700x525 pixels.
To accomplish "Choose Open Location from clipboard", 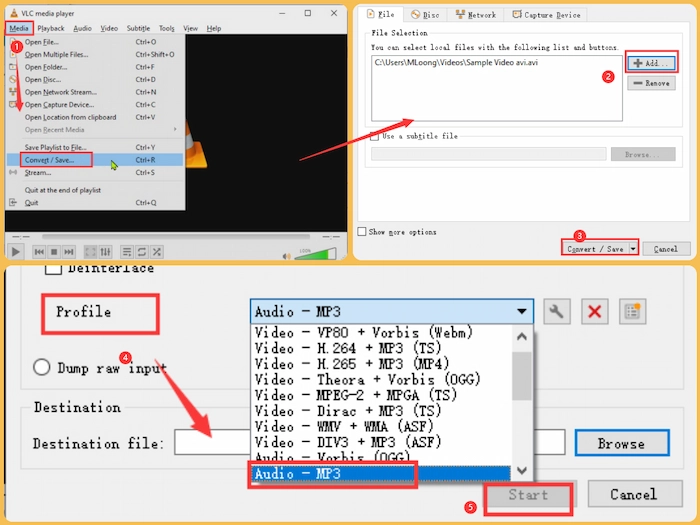I will [95, 117].
